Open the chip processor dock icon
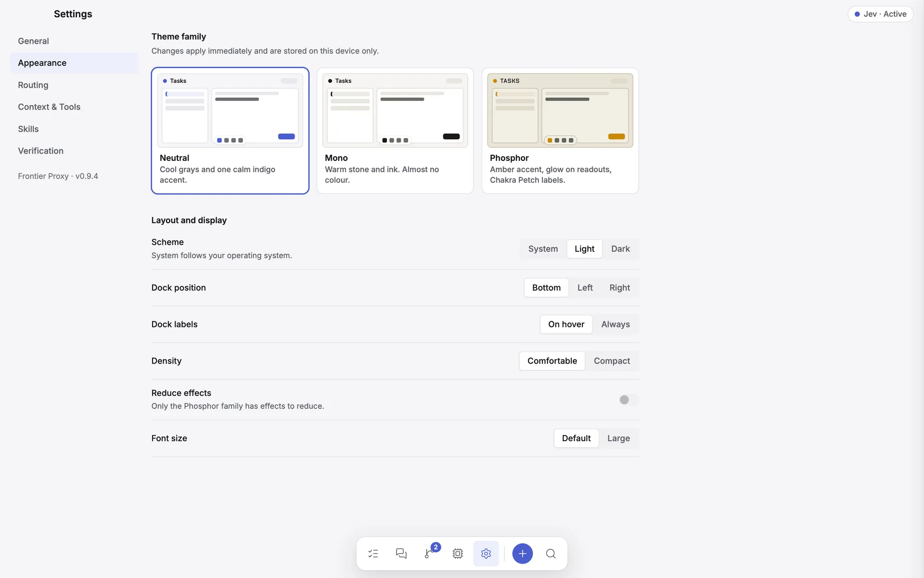 458,553
